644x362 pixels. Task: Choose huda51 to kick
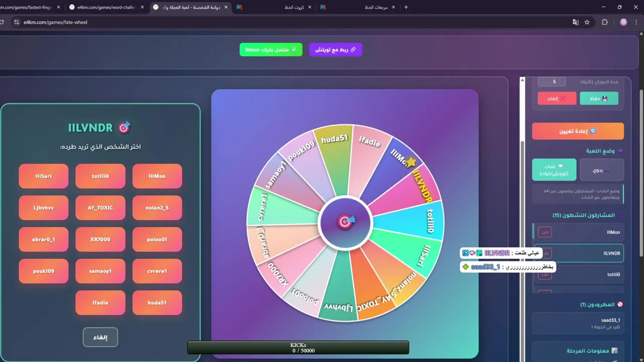pyautogui.click(x=157, y=303)
